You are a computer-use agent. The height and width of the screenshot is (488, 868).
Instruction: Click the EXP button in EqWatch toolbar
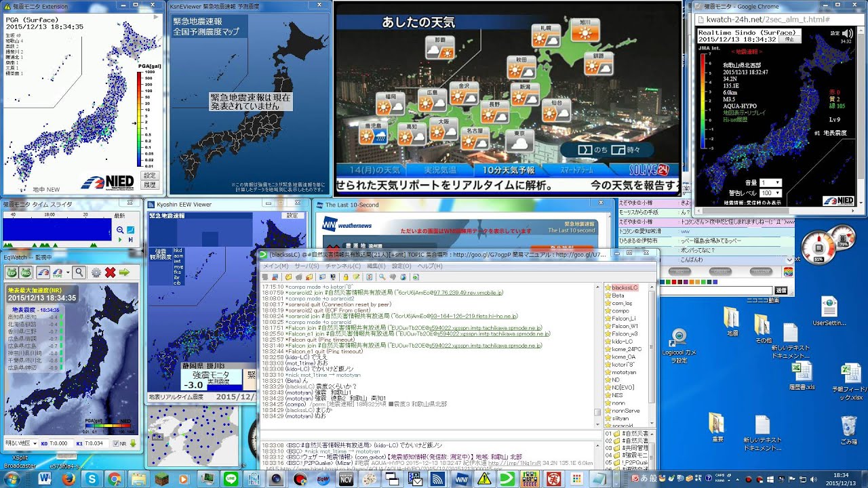12,272
